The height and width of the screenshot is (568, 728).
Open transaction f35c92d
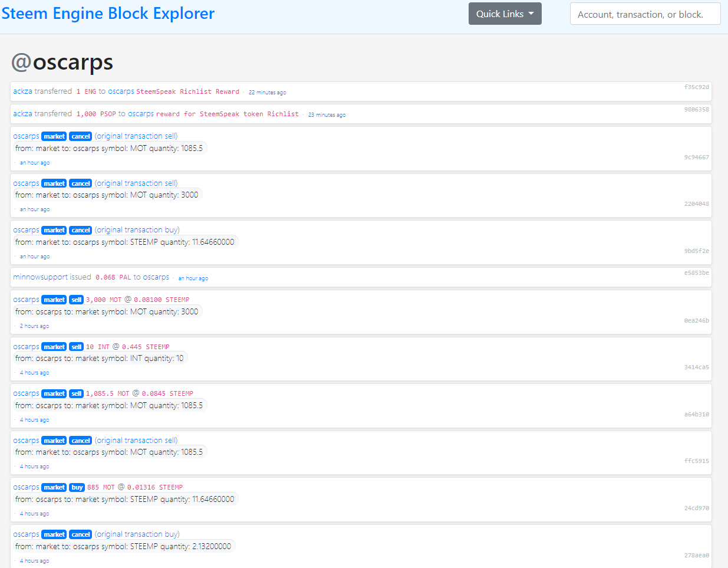[x=697, y=87]
